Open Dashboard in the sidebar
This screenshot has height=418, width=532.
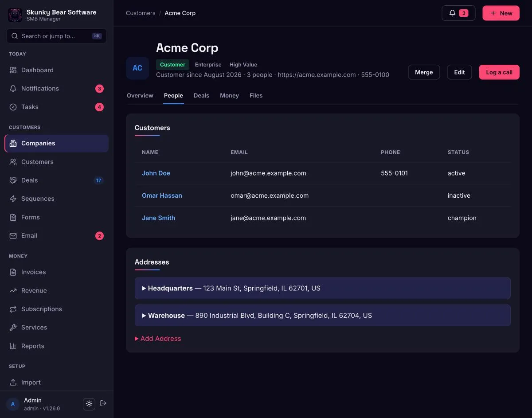(56, 70)
